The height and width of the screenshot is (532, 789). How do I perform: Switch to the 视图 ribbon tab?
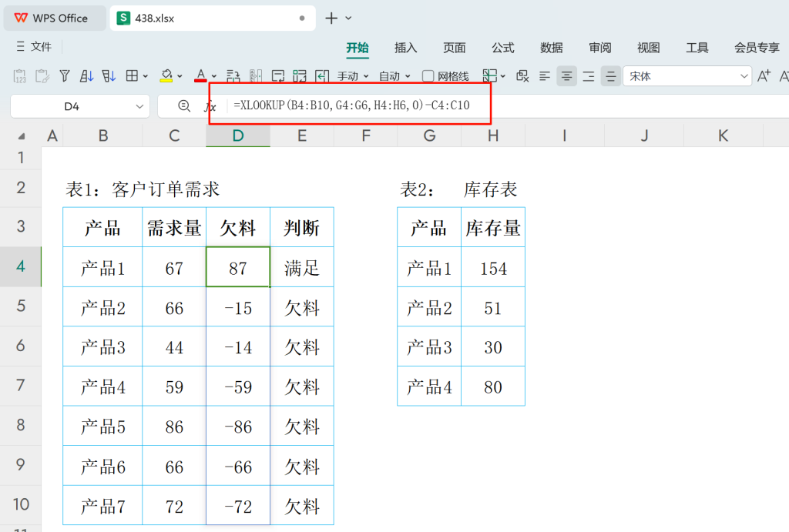[x=649, y=48]
